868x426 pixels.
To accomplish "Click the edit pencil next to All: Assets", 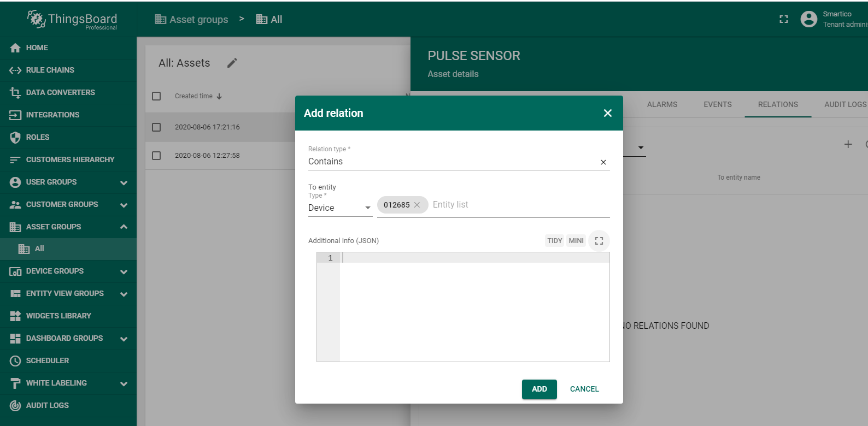I will 232,63.
